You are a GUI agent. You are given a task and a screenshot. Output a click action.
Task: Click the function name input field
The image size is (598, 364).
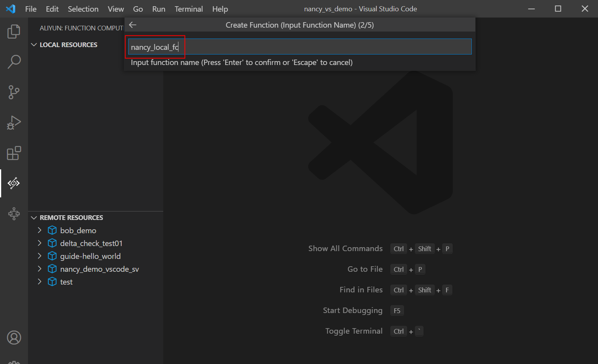pos(300,47)
